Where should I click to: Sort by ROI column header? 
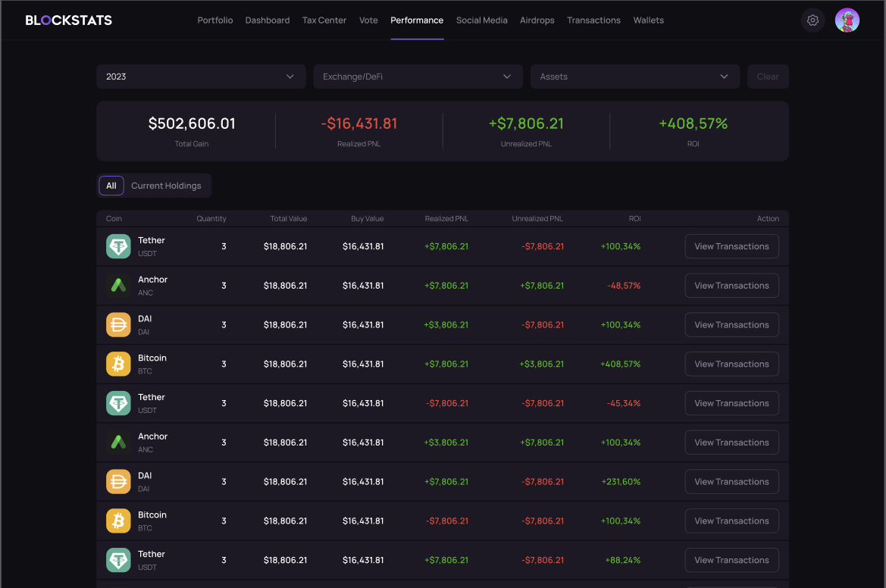pyautogui.click(x=634, y=218)
